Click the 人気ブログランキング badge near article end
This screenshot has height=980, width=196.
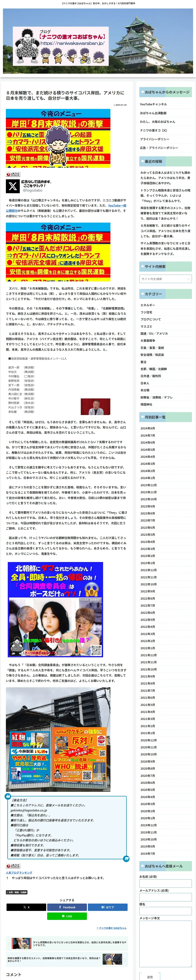pyautogui.click(x=13, y=866)
